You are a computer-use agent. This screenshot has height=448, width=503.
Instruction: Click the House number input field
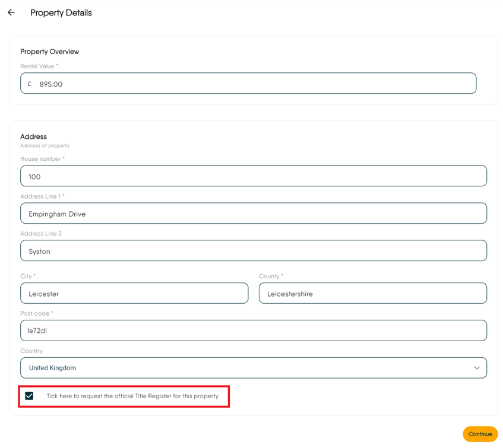click(253, 176)
